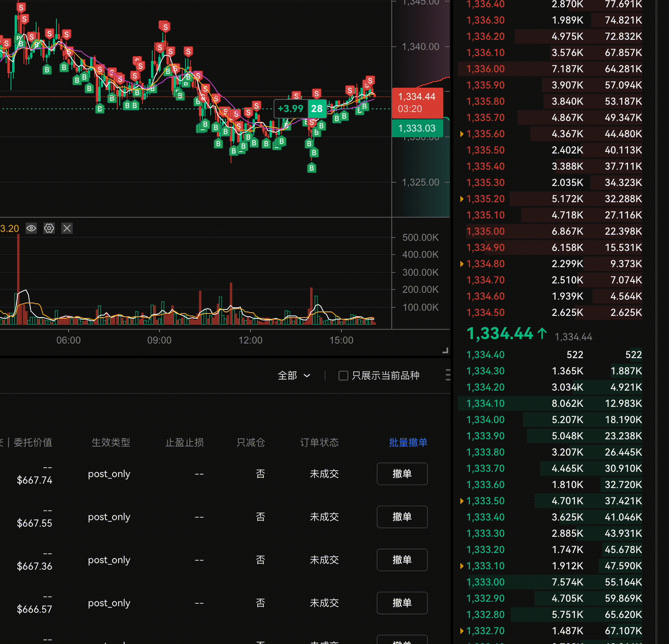Click the 订单状态 column header

319,442
